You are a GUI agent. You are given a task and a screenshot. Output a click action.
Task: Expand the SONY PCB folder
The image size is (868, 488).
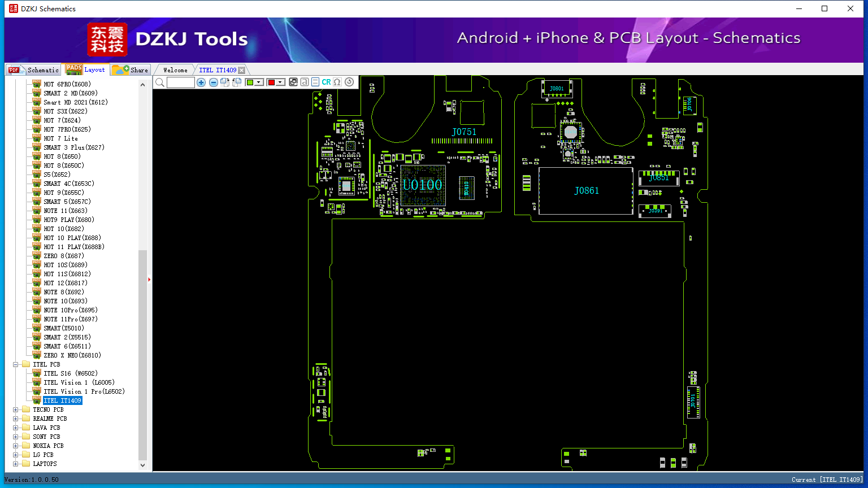pyautogui.click(x=16, y=437)
